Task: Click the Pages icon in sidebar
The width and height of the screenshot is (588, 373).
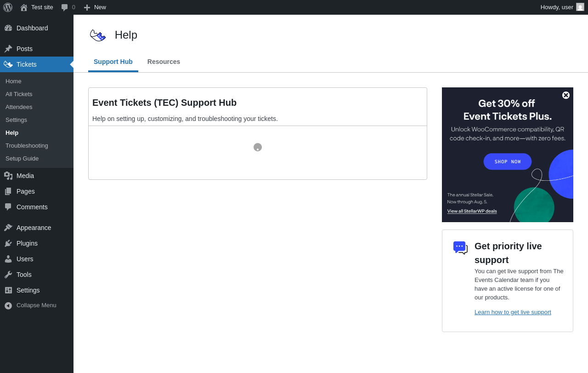Action: click(x=8, y=191)
